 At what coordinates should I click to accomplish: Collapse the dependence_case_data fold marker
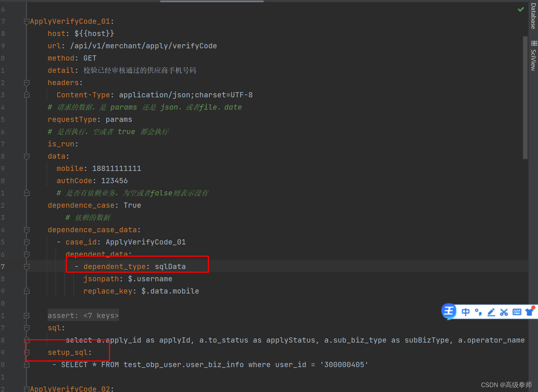pyautogui.click(x=26, y=230)
